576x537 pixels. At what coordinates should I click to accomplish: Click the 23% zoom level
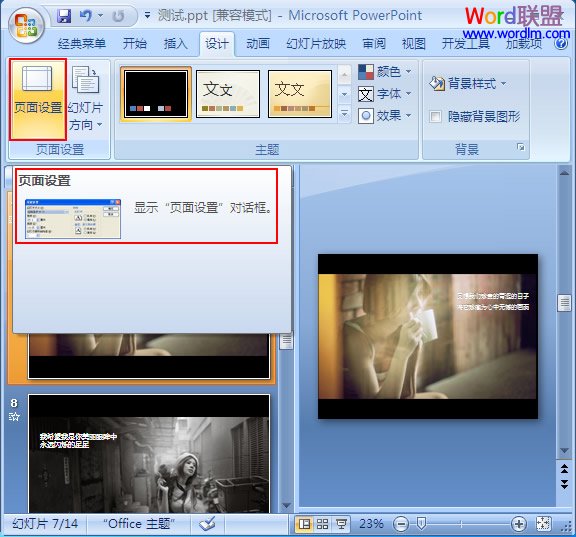tap(371, 524)
